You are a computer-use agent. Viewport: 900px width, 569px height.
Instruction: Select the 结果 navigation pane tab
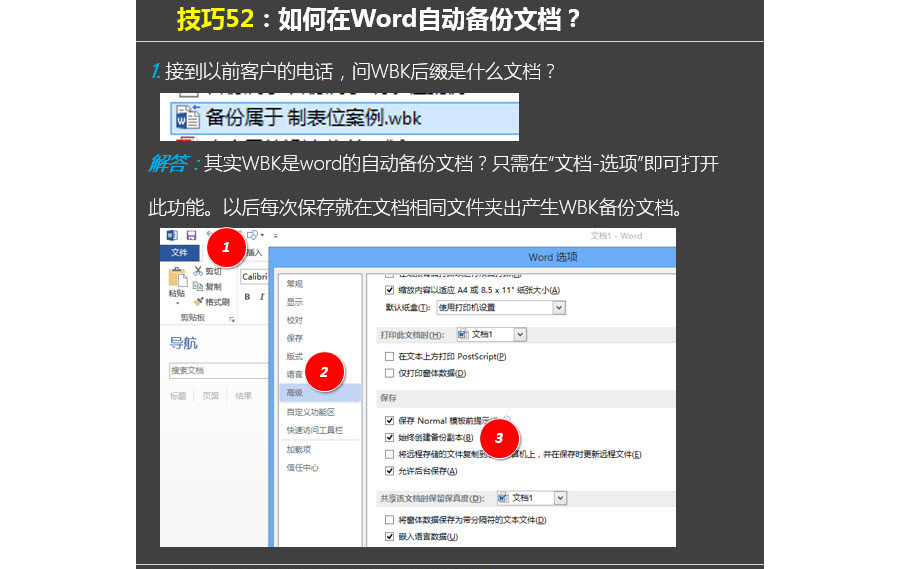point(243,396)
